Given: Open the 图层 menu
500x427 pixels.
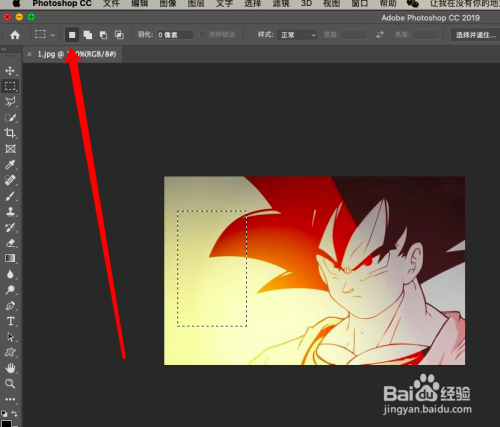Looking at the screenshot, I should pos(196,4).
